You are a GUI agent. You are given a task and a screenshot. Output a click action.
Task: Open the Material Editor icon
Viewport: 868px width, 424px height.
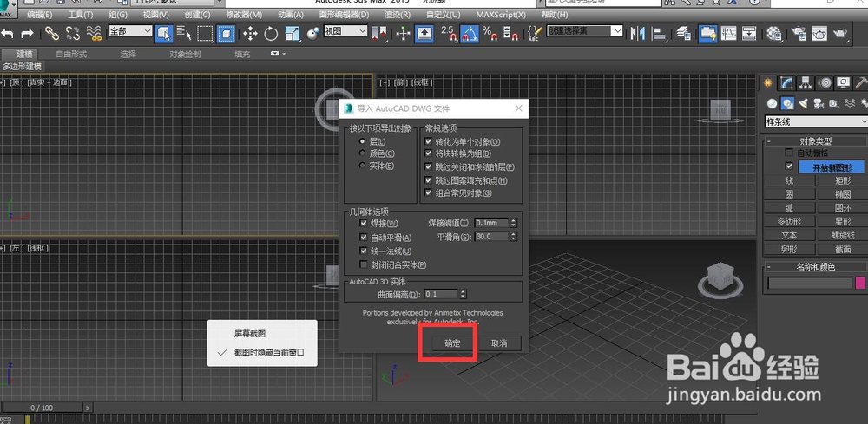tap(774, 34)
